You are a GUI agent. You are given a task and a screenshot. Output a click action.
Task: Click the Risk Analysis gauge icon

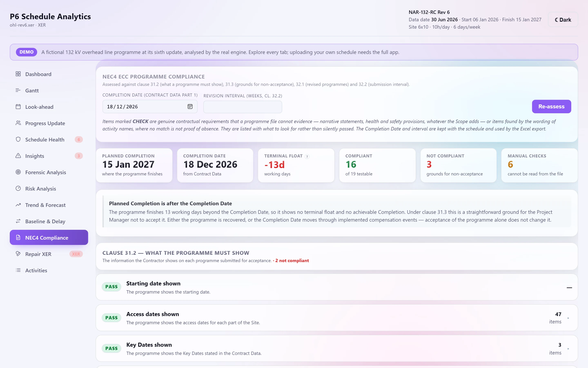pos(18,188)
